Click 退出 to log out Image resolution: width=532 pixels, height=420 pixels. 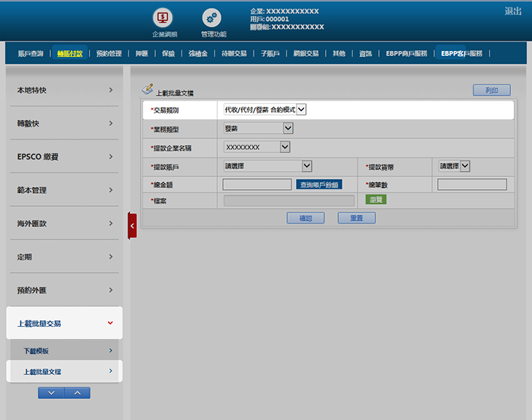point(512,12)
